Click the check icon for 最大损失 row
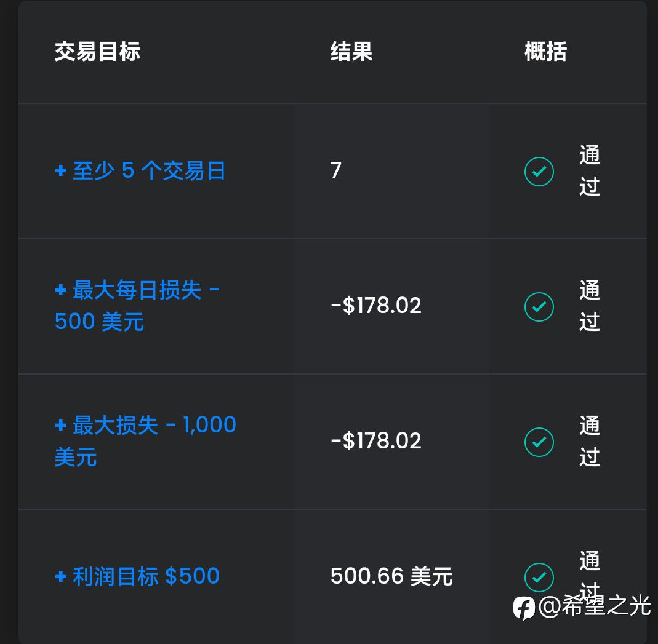 click(x=539, y=442)
